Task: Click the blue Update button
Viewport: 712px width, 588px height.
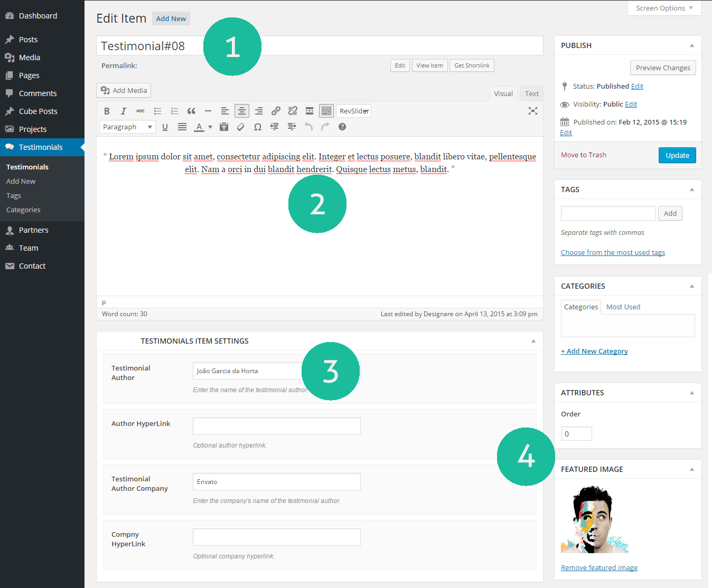Action: tap(677, 155)
